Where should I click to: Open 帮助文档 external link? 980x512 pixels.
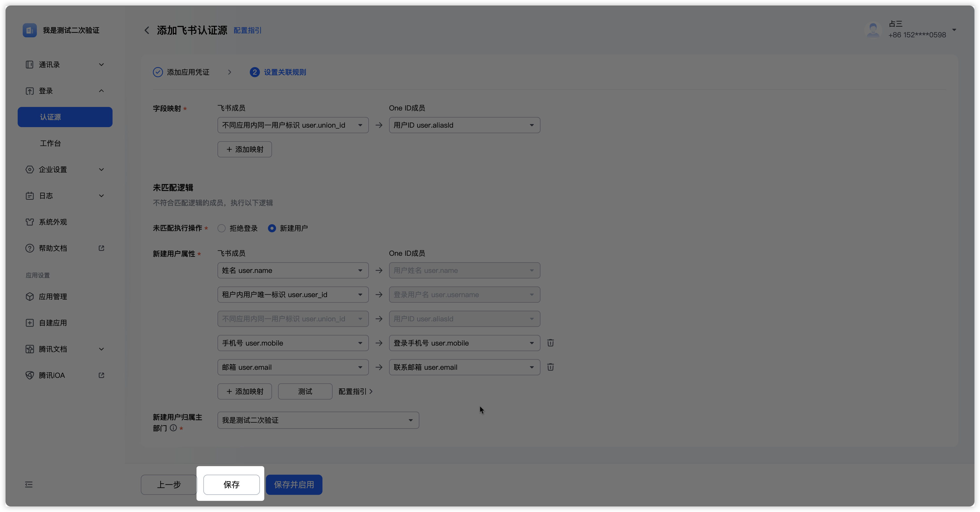click(52, 248)
